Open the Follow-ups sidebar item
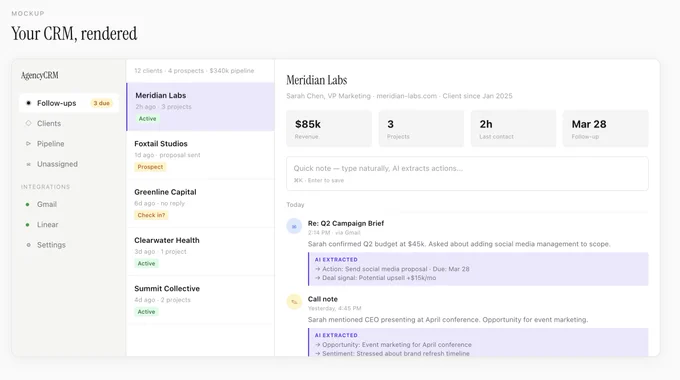This screenshot has height=380, width=680. [69, 103]
